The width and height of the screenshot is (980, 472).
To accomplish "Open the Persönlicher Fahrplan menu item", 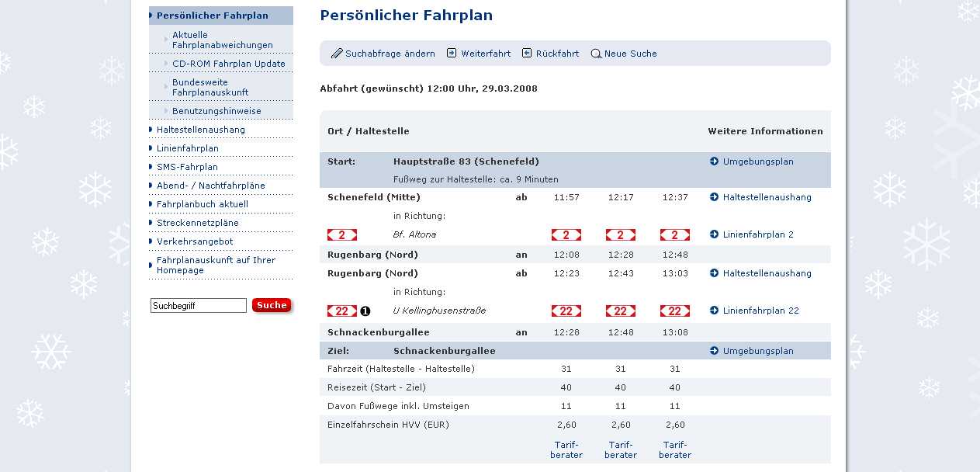I will click(212, 16).
